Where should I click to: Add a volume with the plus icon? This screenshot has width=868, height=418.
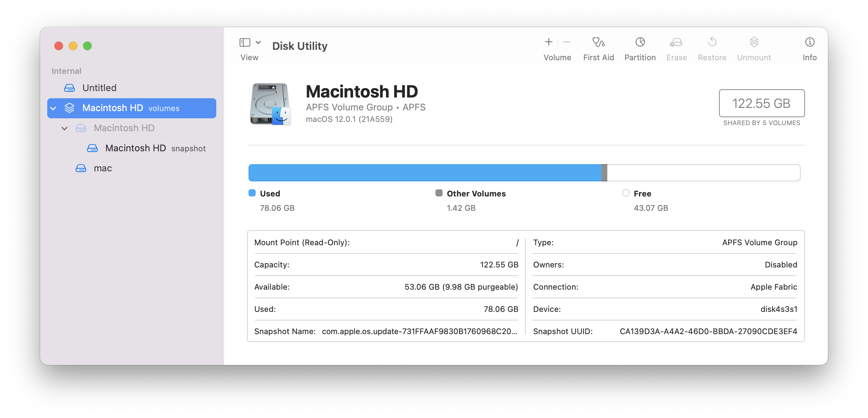(x=548, y=42)
